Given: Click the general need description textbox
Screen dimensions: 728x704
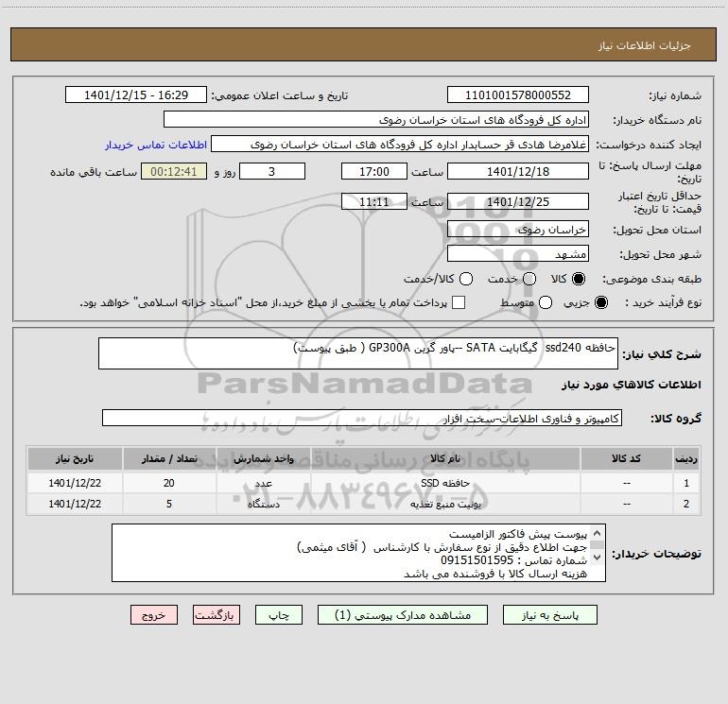Looking at the screenshot, I should [358, 353].
